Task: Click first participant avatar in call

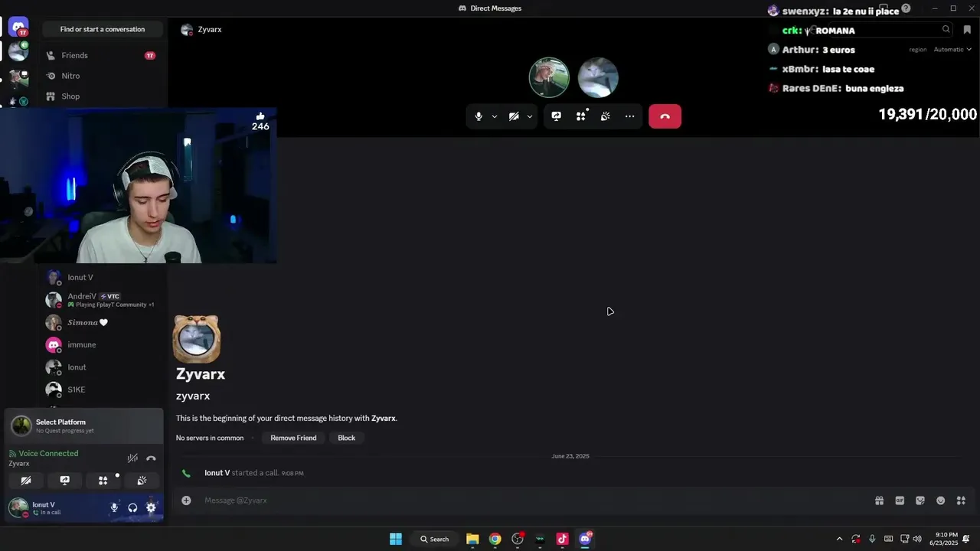Action: (549, 77)
